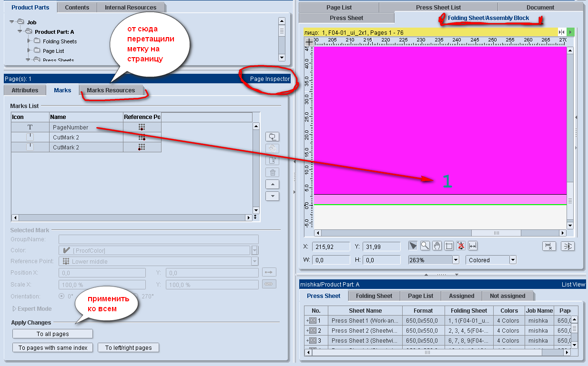
Task: Click the edit mark document button
Action: tap(272, 160)
